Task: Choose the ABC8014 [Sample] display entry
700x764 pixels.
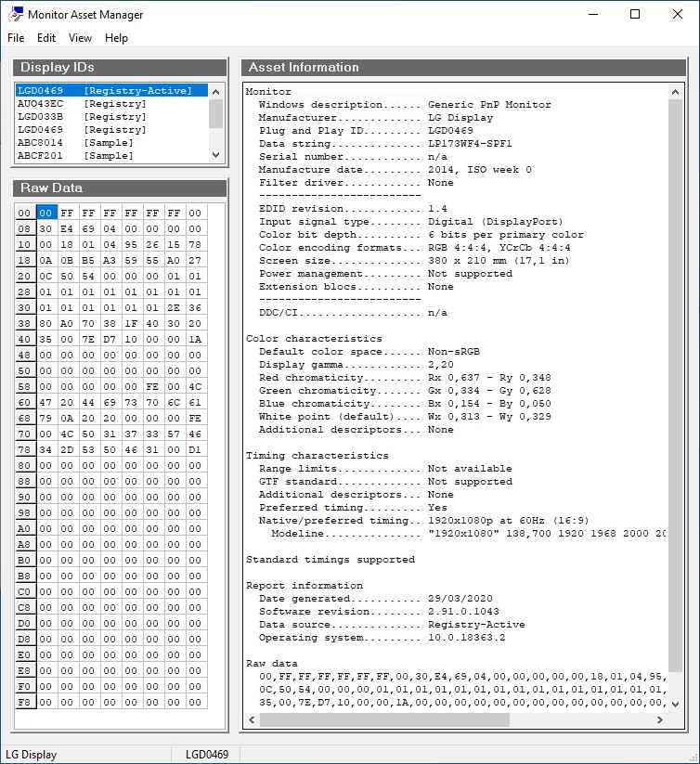Action: [75, 143]
